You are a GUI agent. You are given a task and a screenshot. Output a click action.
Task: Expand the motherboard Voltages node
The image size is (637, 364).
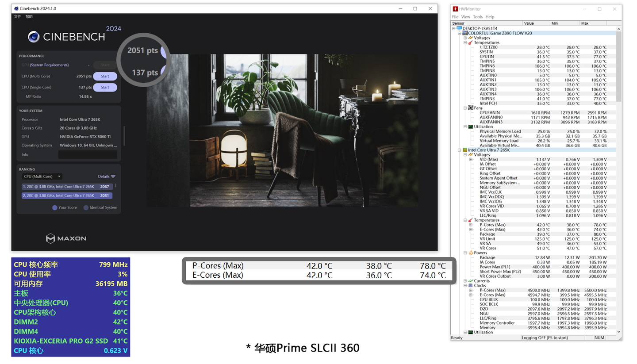click(465, 38)
